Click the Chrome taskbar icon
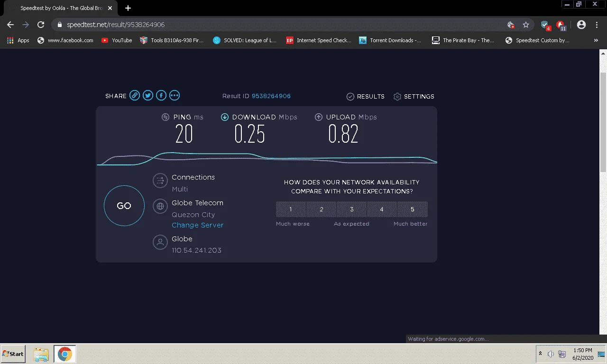The width and height of the screenshot is (607, 364). [65, 354]
